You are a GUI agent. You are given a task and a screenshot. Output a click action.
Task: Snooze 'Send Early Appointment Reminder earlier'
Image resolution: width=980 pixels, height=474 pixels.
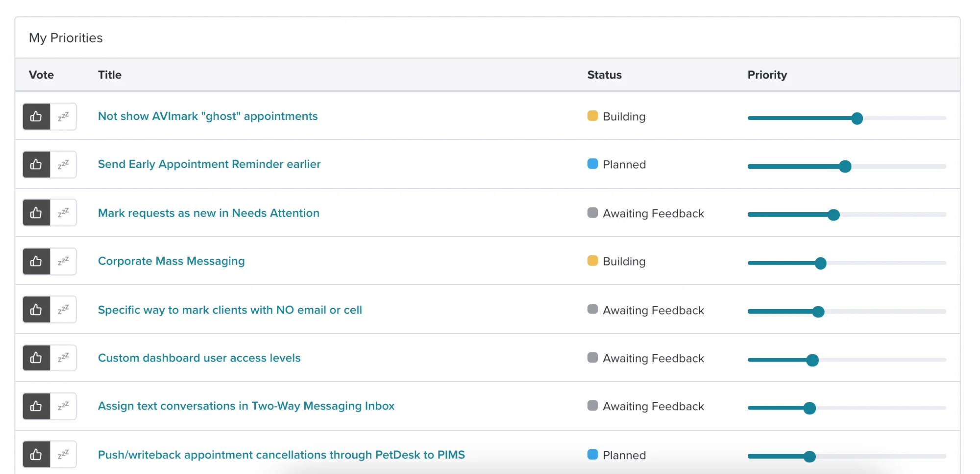click(x=63, y=165)
